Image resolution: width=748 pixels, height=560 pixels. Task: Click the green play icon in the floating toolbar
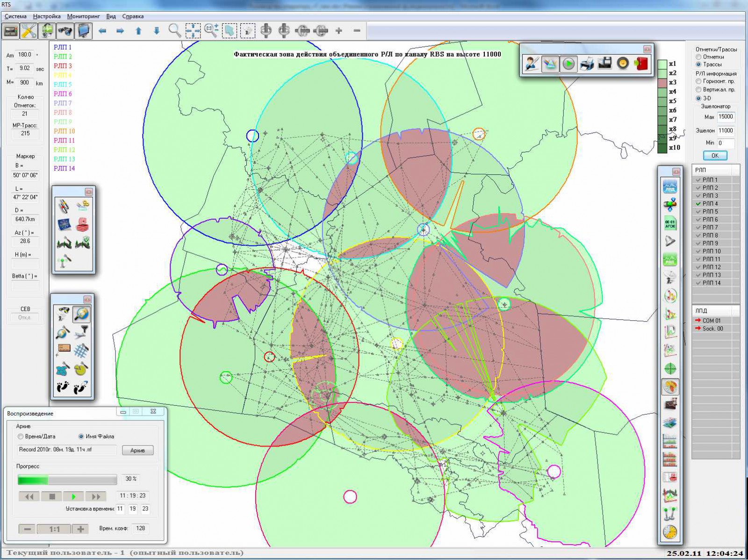click(x=568, y=64)
